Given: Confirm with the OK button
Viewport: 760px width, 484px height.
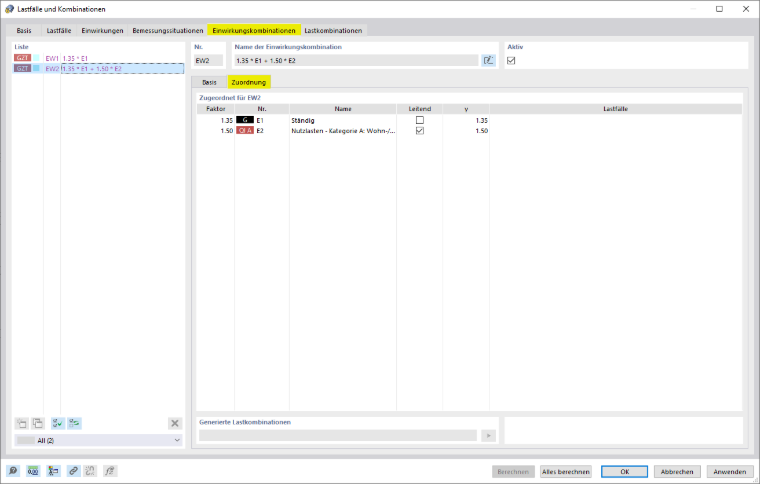Looking at the screenshot, I should tap(624, 471).
